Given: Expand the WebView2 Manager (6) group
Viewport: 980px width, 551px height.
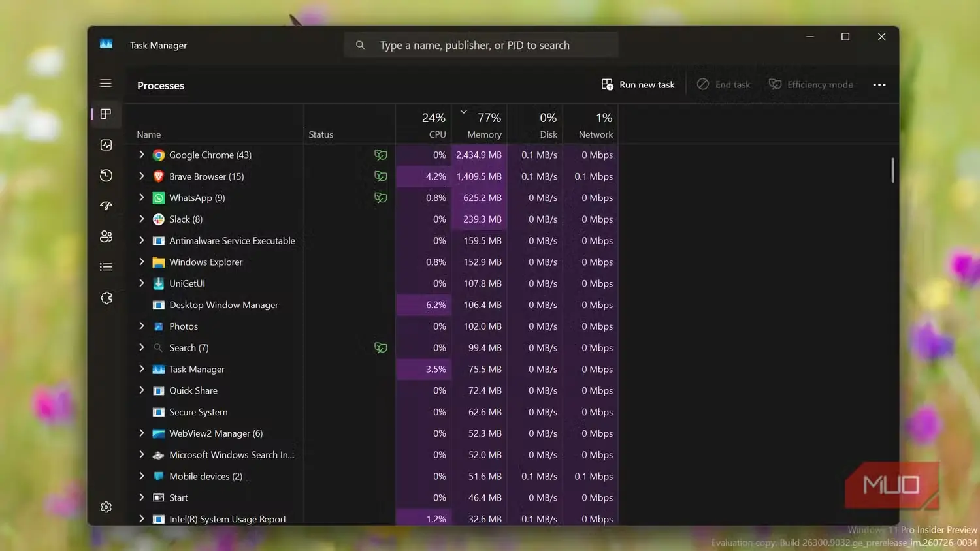Looking at the screenshot, I should point(141,433).
